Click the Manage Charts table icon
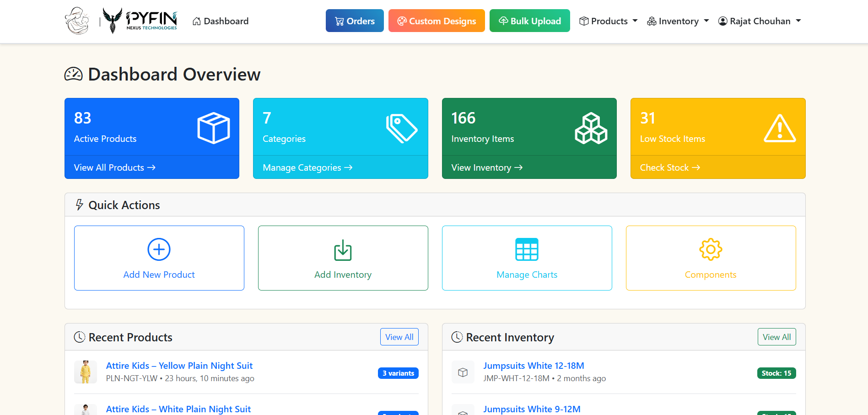Screen dimensions: 868x415 click(527, 249)
